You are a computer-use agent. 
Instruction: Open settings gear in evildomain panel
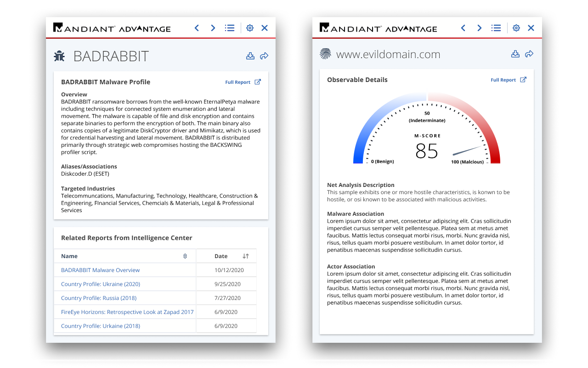516,28
